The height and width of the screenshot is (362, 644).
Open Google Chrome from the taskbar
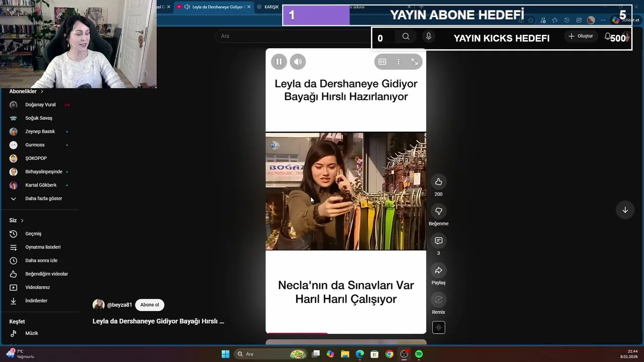point(389,354)
